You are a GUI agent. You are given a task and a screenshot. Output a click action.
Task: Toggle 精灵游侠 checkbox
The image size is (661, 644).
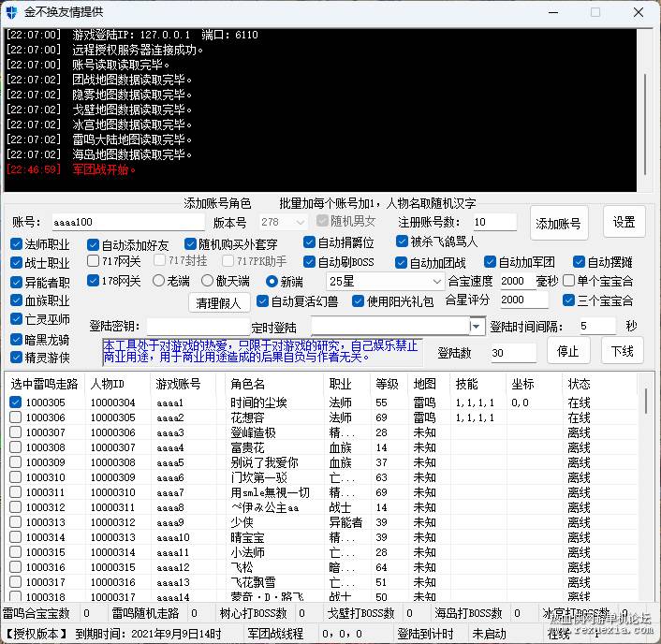[16, 358]
